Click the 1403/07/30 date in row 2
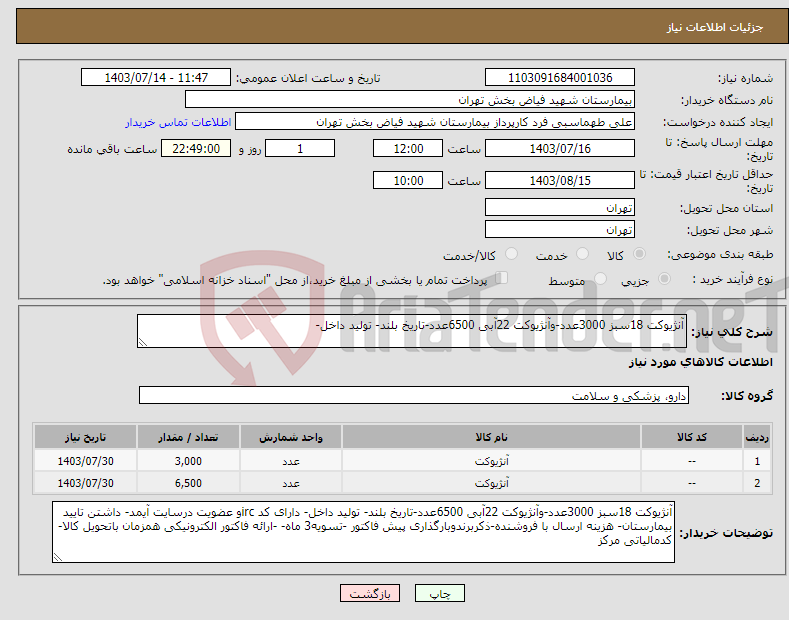This screenshot has width=789, height=620. pyautogui.click(x=86, y=483)
